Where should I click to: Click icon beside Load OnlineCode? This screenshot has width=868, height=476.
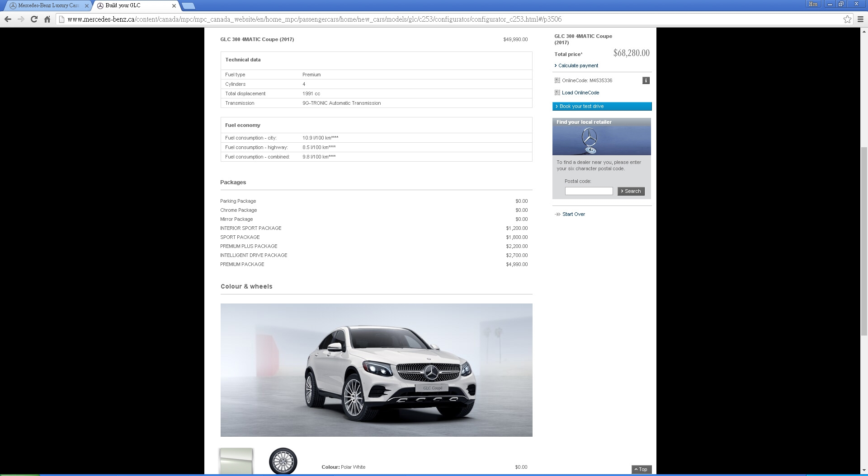557,93
